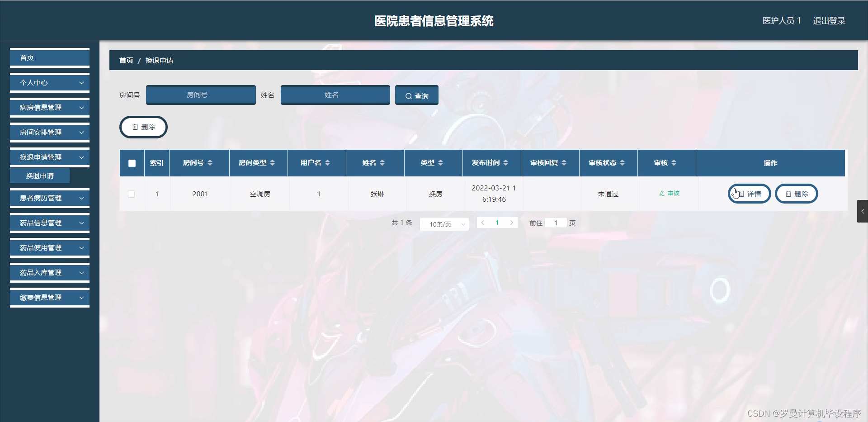Click trash icon on row 删除 button

789,194
